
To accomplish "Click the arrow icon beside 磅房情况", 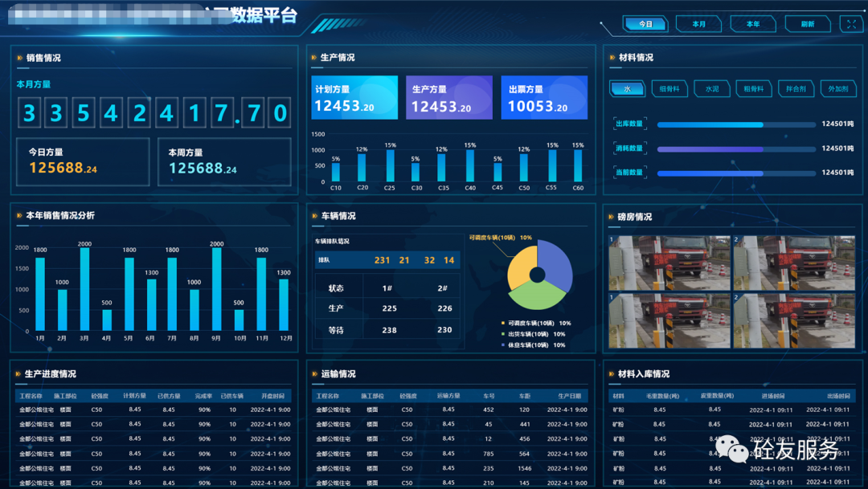I will (x=611, y=217).
